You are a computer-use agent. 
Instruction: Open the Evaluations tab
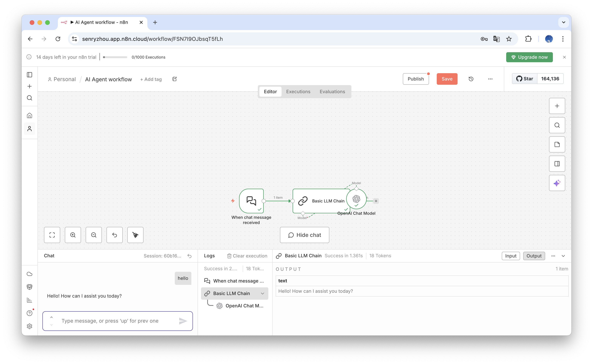point(332,92)
